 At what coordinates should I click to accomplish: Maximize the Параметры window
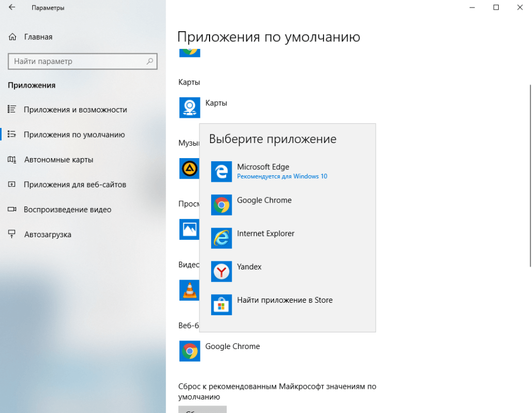click(496, 8)
